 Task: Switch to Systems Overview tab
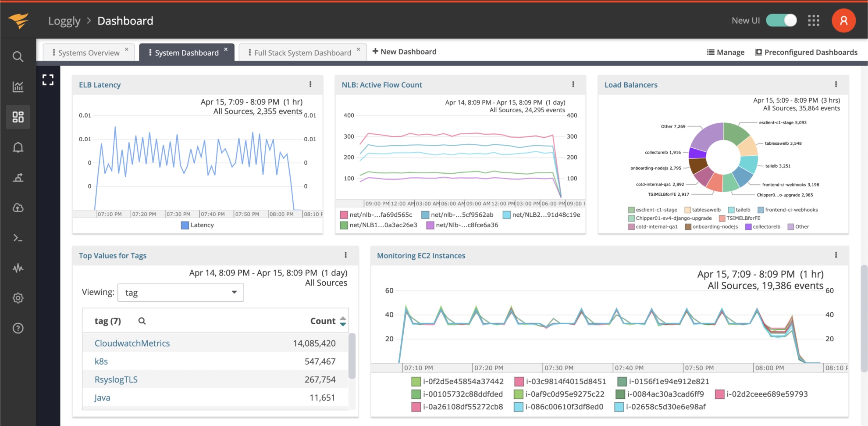(x=89, y=53)
